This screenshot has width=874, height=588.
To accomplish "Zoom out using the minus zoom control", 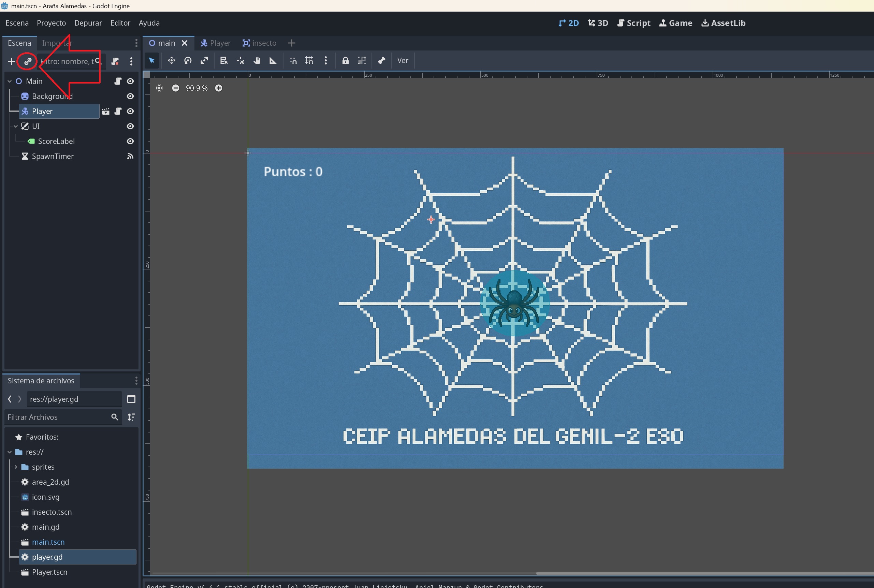I will pos(176,88).
